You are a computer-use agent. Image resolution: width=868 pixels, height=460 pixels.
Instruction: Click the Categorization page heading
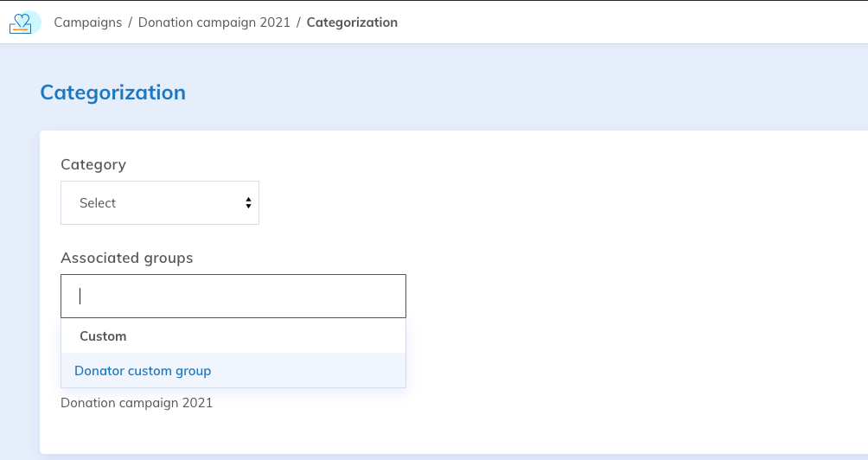[x=112, y=93]
